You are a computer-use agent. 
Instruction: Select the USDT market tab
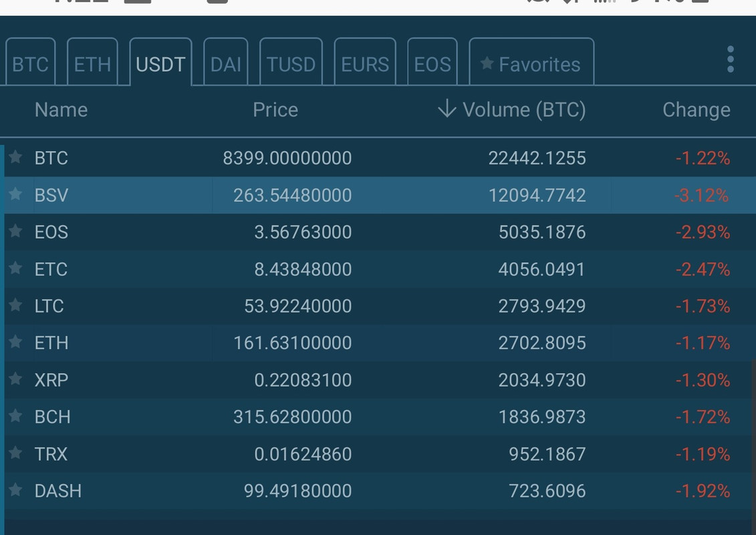[x=160, y=62]
